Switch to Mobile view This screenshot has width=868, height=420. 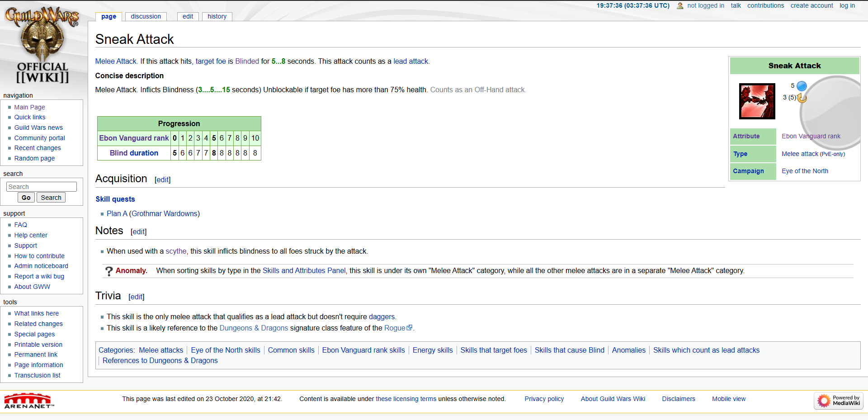click(729, 399)
